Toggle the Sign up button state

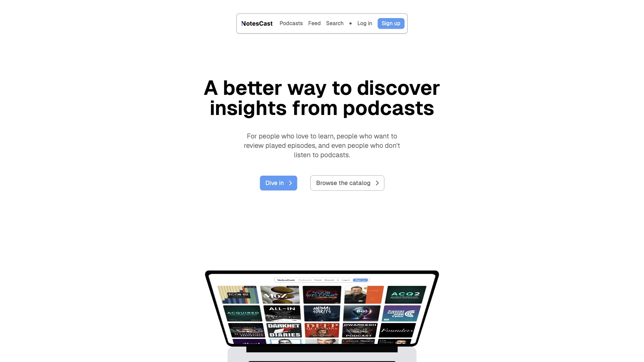(390, 23)
